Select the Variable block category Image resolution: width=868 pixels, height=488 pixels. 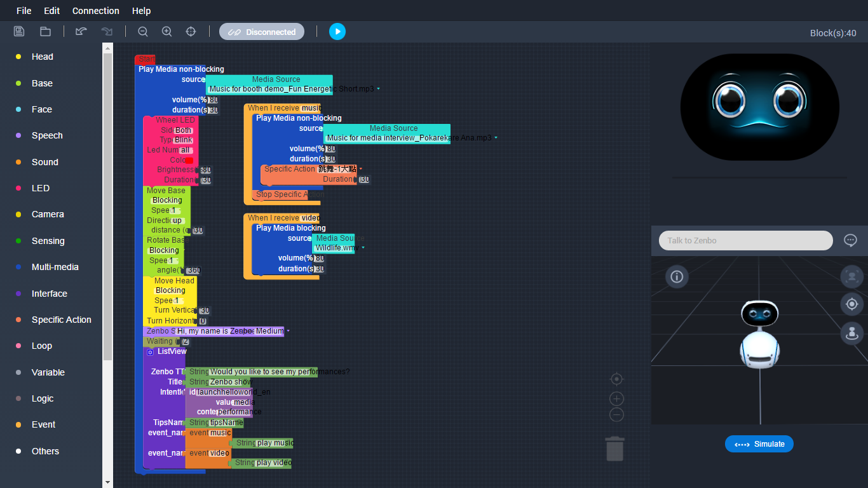tap(48, 372)
